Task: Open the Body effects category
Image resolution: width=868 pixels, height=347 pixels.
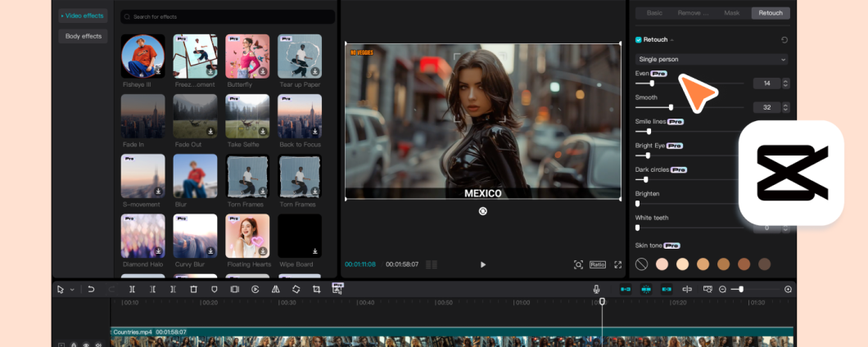Action: coord(84,36)
